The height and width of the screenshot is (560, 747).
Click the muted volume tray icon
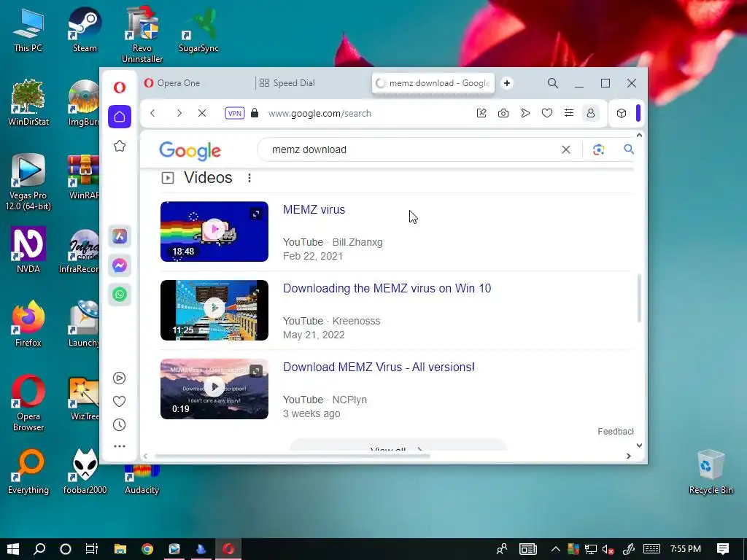[608, 549]
